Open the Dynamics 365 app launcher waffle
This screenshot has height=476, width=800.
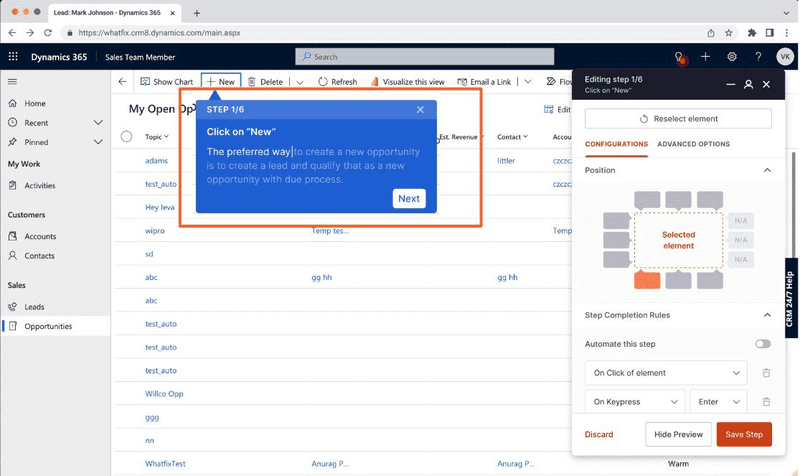(x=13, y=57)
